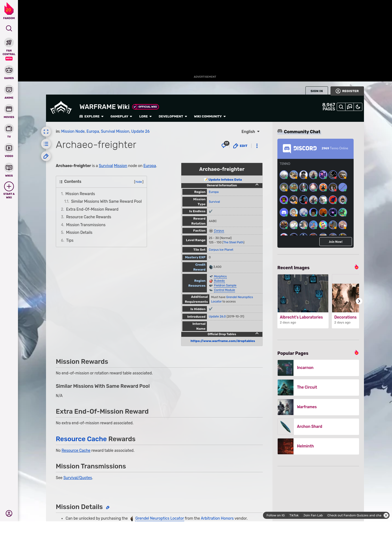Screen dimensions: 392x545
Task: Open the Games controller icon
Action: 9,70
